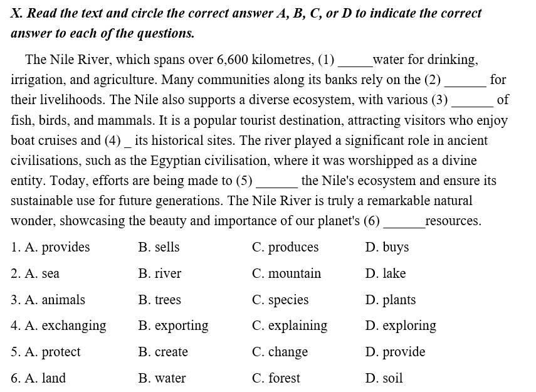The width and height of the screenshot is (536, 392).
Task: Select option D. soil in question 6
Action: tap(384, 378)
